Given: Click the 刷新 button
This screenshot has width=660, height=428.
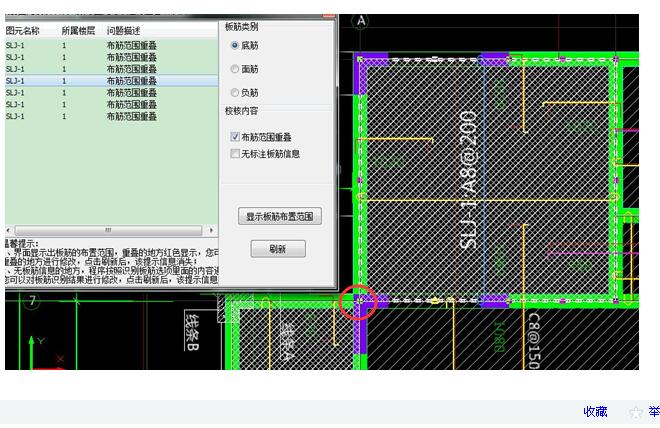Looking at the screenshot, I should 278,249.
